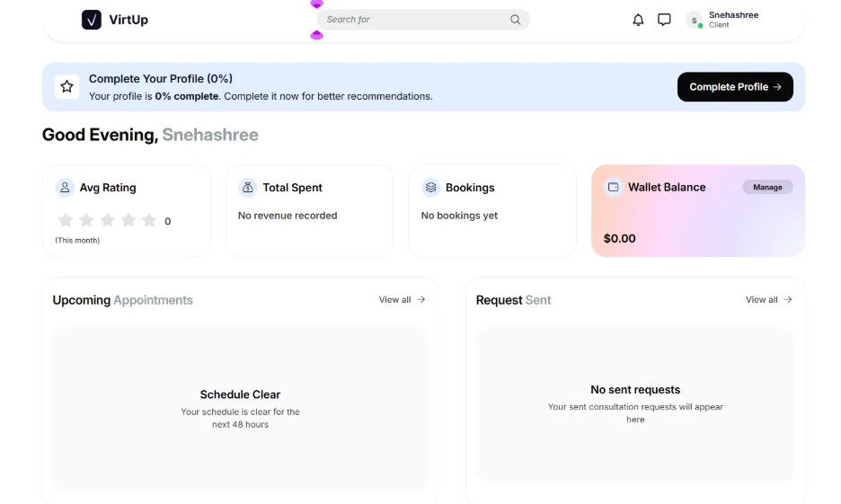Click the Wallet Balance card title

pyautogui.click(x=667, y=187)
